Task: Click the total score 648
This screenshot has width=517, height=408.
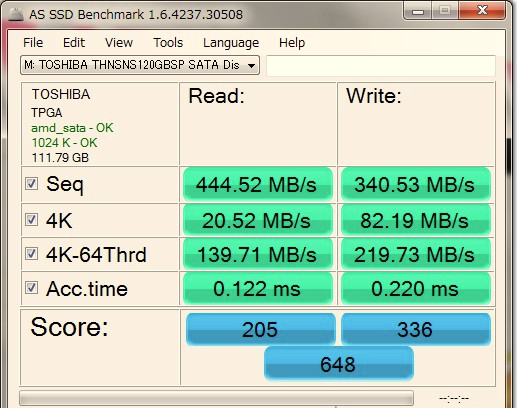Action: 339,364
